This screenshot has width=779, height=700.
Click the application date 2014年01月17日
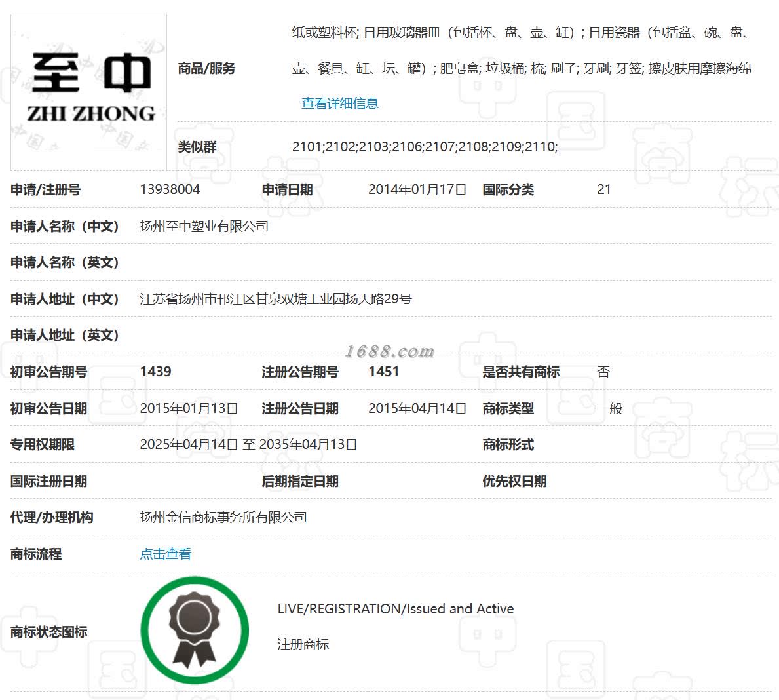417,189
